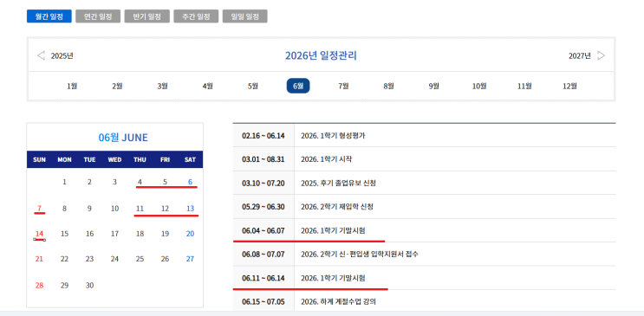Click the 06월 JUNE calendar title

(123, 138)
